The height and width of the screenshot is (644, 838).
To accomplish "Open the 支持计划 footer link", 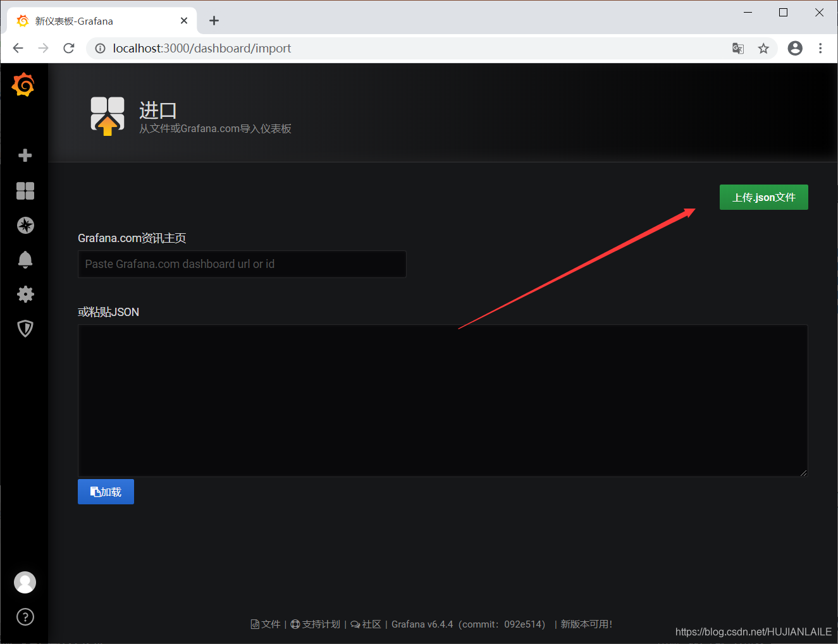I will 315,624.
